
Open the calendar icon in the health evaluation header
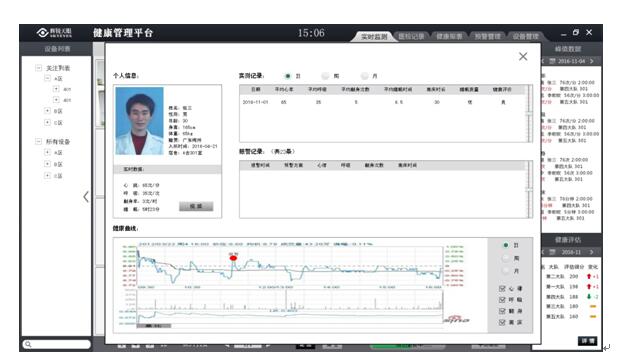pyautogui.click(x=552, y=252)
